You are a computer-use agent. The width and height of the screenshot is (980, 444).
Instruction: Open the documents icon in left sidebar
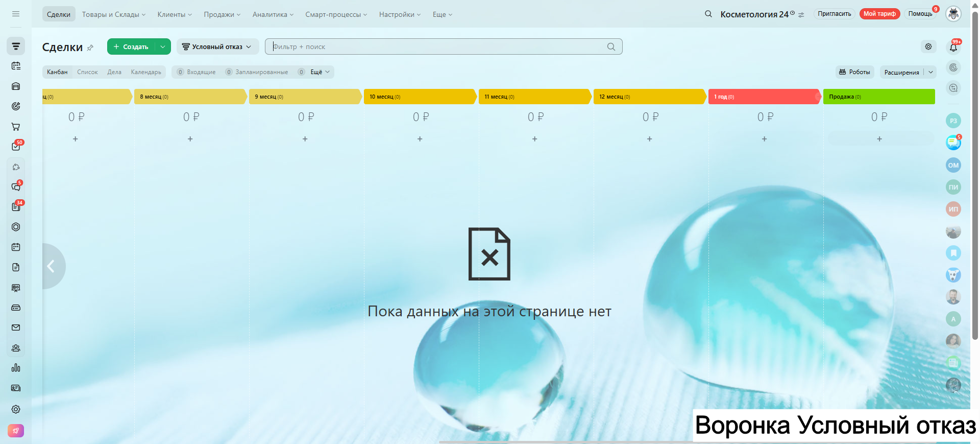(16, 267)
